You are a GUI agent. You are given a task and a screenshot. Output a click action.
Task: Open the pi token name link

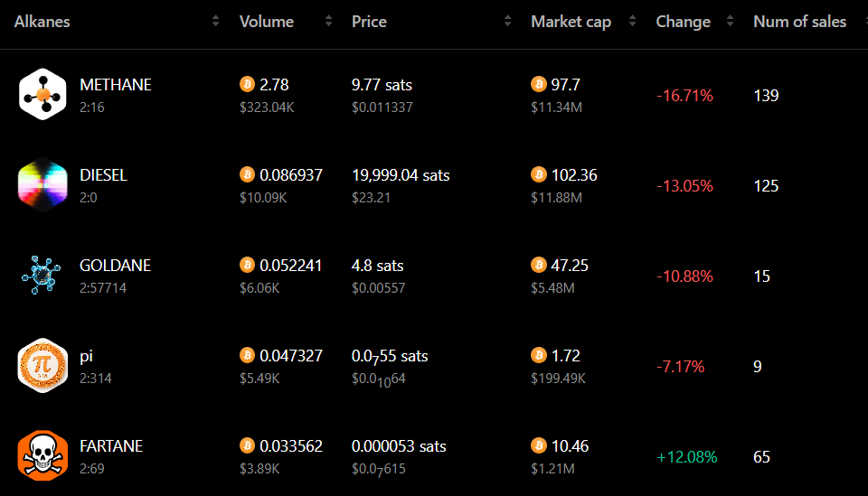pyautogui.click(x=86, y=357)
